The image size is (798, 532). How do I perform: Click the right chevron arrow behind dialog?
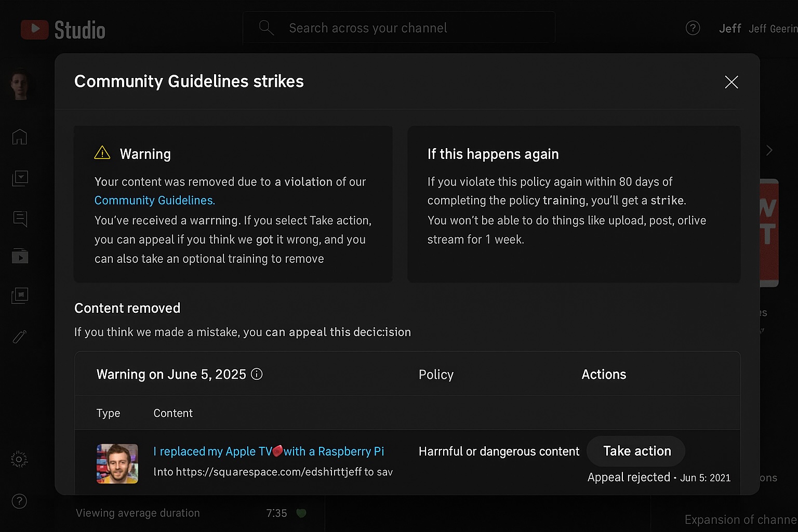click(769, 150)
